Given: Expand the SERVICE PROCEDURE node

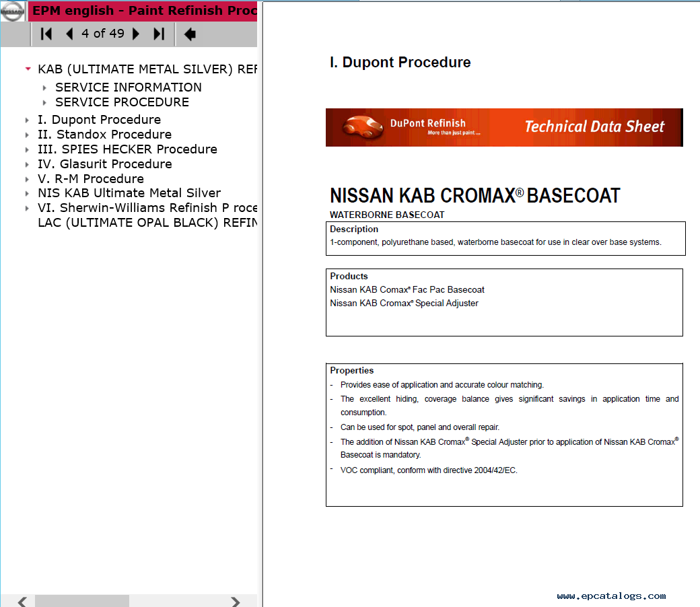Looking at the screenshot, I should point(44,102).
